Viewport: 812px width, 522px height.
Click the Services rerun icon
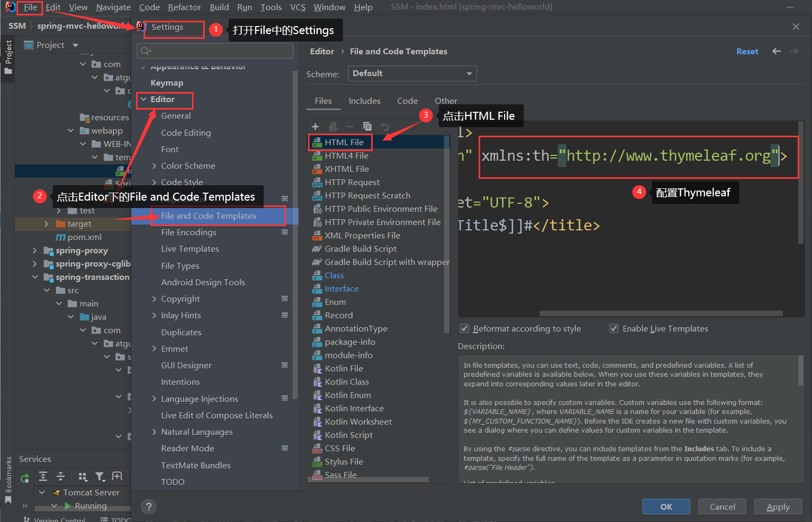(x=24, y=477)
